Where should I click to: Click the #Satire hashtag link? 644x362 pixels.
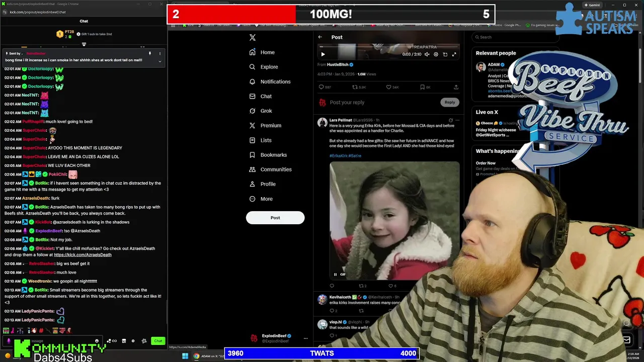pos(355,156)
